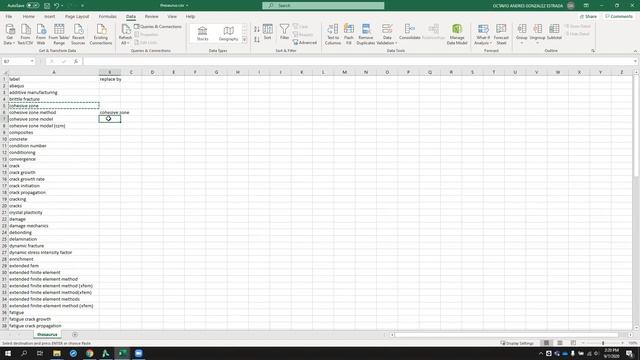Customize Quick Access Toolbar dropdown
This screenshot has width=640, height=360.
click(x=82, y=6)
